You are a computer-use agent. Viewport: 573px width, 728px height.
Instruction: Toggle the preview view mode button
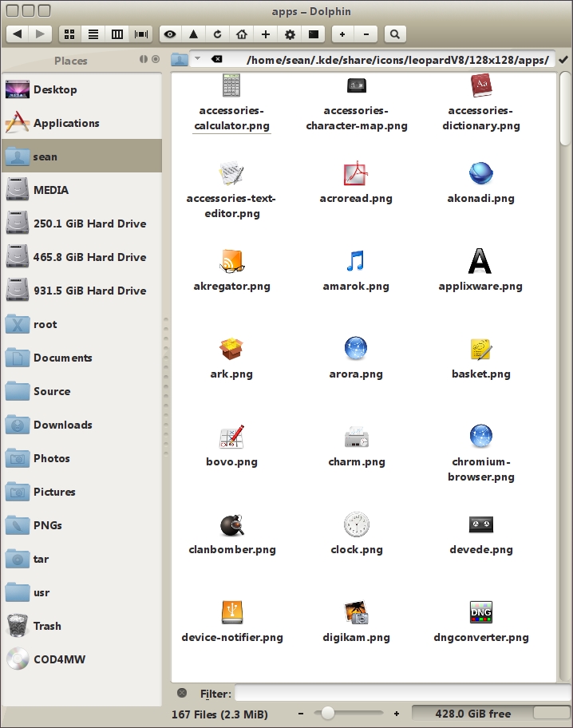[x=141, y=34]
